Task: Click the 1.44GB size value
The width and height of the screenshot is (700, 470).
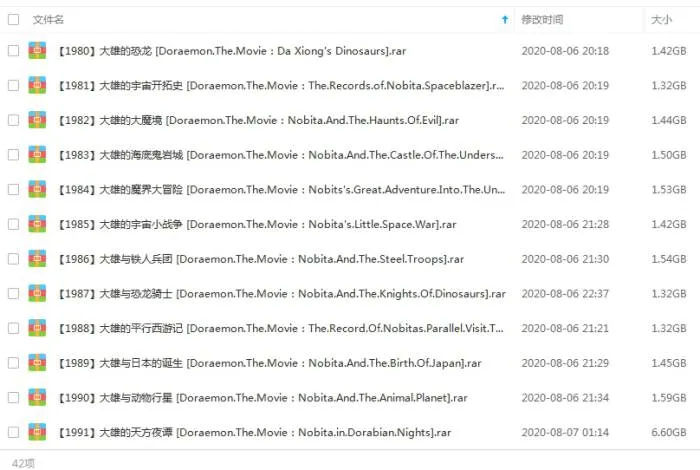Action: pos(669,120)
